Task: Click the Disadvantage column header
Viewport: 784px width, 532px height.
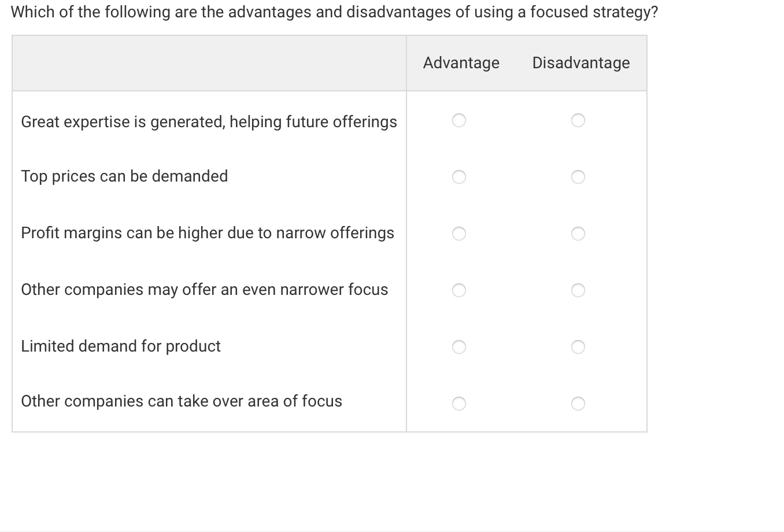Action: click(581, 63)
